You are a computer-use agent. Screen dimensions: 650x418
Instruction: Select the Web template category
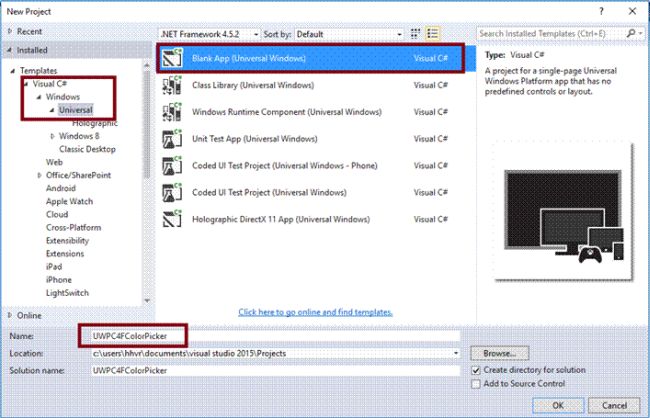pyautogui.click(x=54, y=162)
